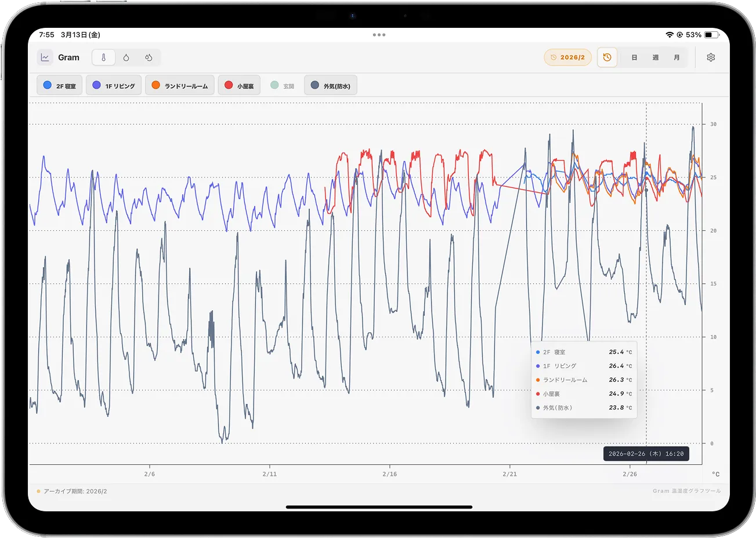Toggle the ランドリールーム series chip
The image size is (756, 538).
click(x=180, y=86)
